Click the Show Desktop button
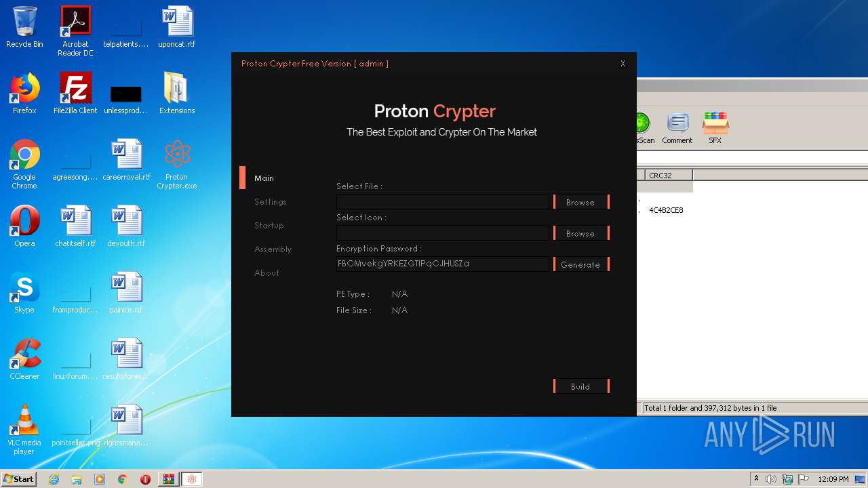Image resolution: width=868 pixels, height=488 pixels. click(x=861, y=479)
